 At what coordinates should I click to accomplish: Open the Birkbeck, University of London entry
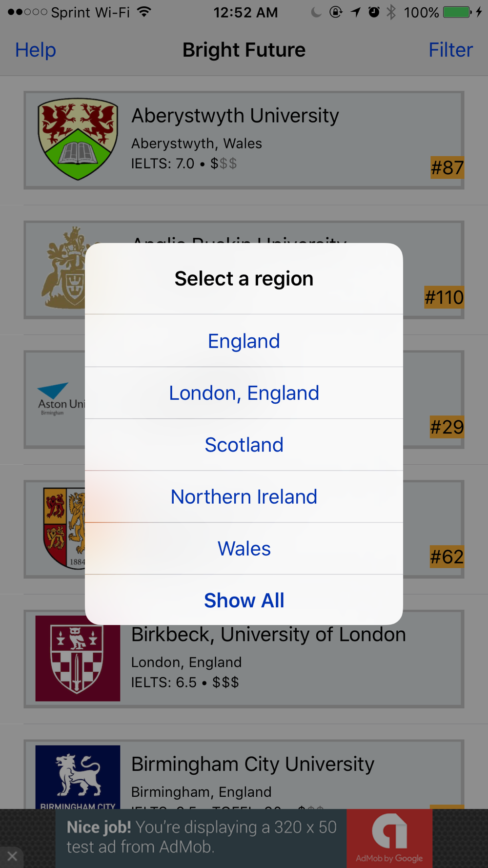[244, 659]
